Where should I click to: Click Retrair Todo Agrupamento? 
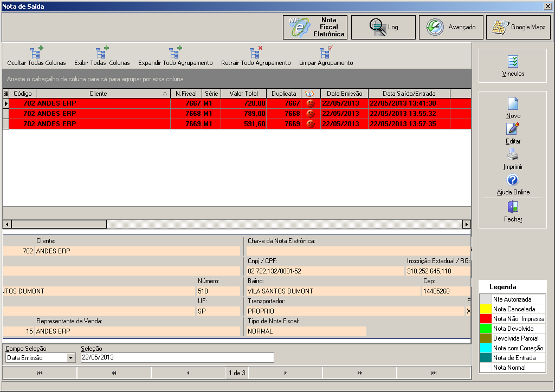(256, 56)
